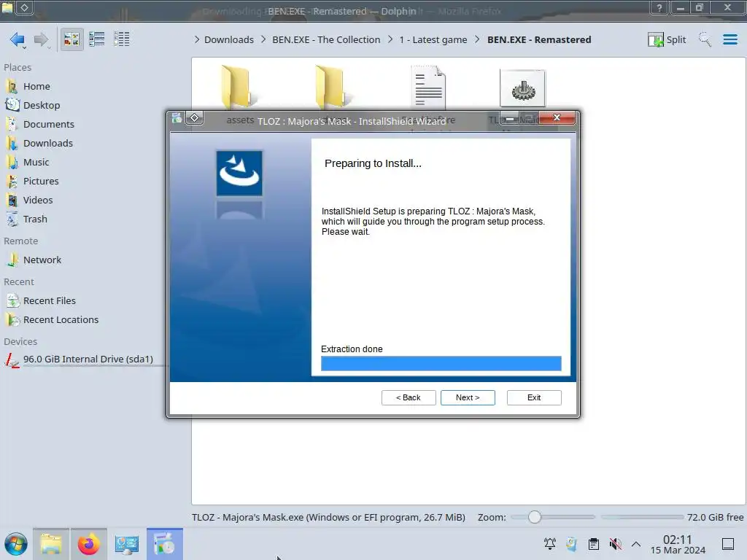Click the InstallShield logo image
Screen dimensions: 747x560
tap(239, 173)
